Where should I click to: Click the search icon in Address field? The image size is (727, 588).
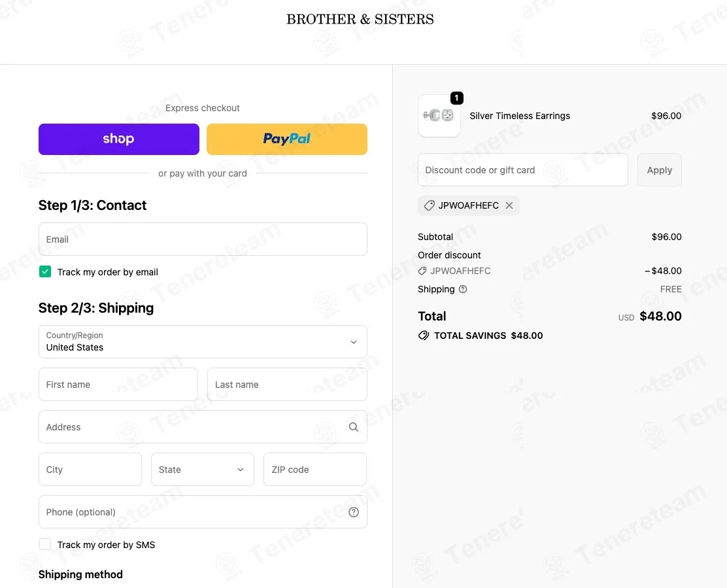click(x=353, y=427)
